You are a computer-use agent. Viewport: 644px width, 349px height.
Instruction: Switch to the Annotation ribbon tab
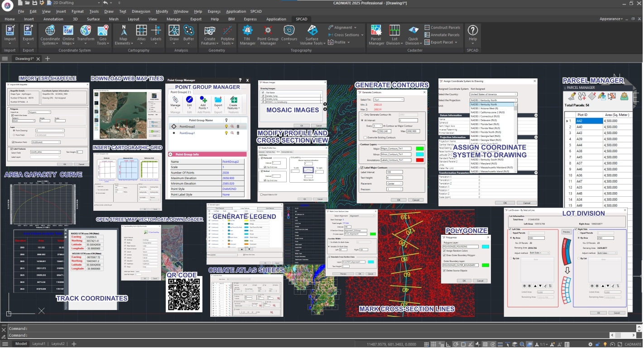[53, 19]
